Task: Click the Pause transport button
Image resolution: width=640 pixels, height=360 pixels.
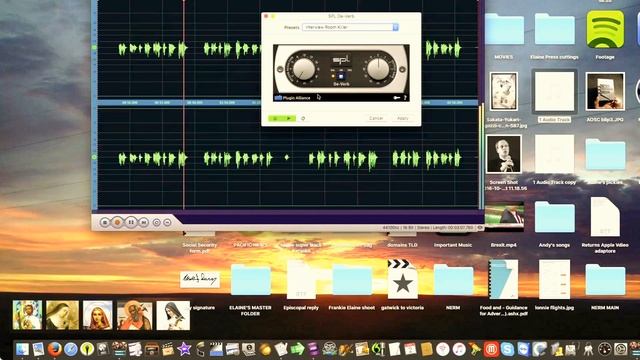Action: [131, 222]
